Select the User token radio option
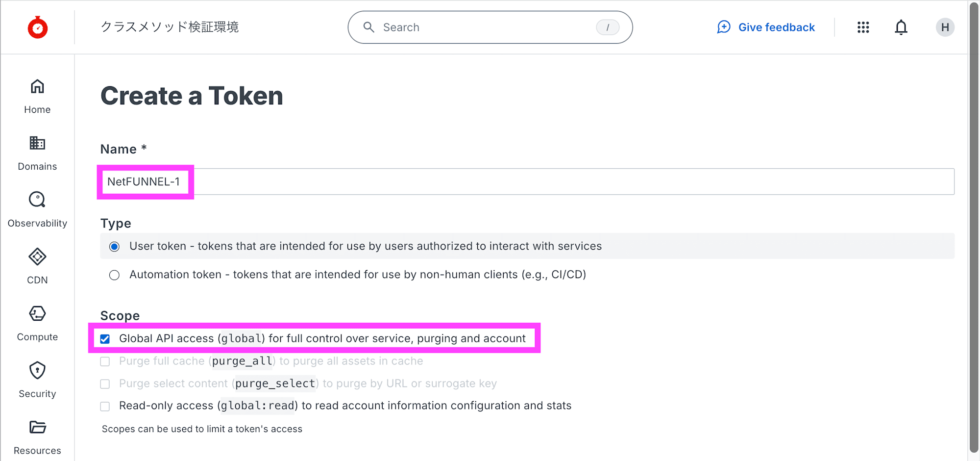Image resolution: width=980 pixels, height=461 pixels. click(114, 247)
